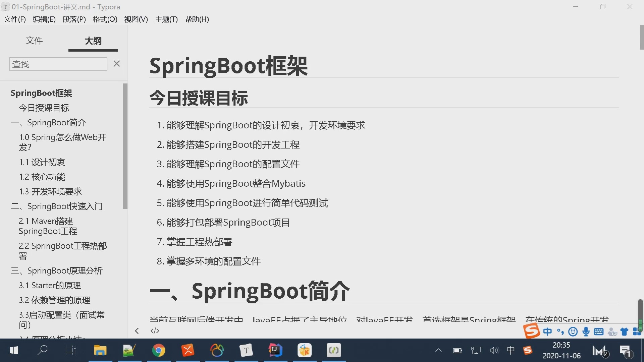Viewport: 644px width, 362px height.
Task: Open the XMind taskbar icon
Action: (188, 351)
